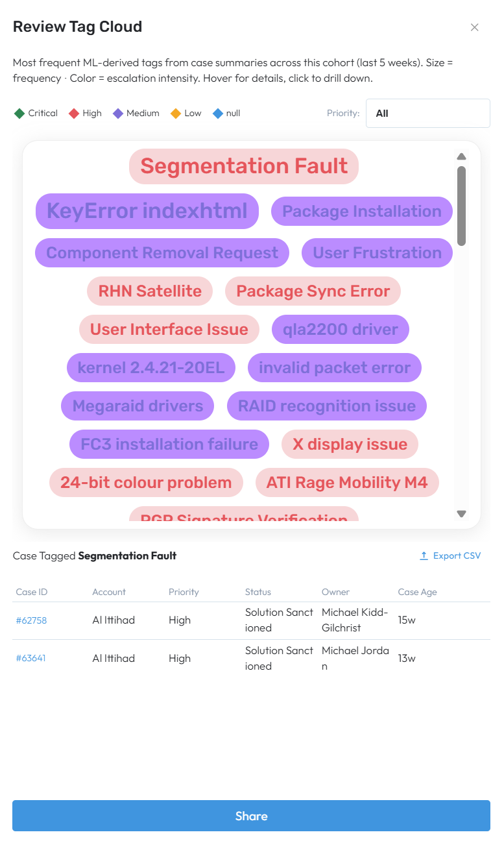Image resolution: width=504 pixels, height=841 pixels.
Task: Close the Review Tag Cloud dialog
Action: coord(475,27)
